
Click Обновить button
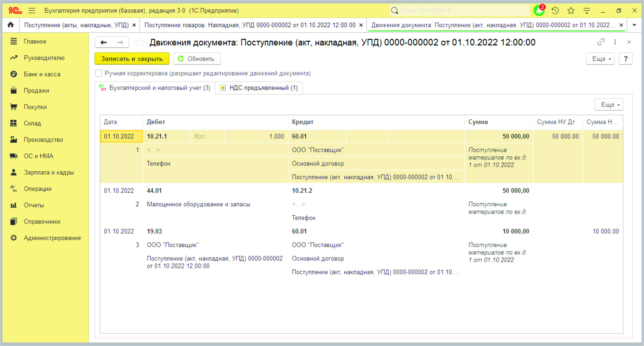[x=197, y=59]
